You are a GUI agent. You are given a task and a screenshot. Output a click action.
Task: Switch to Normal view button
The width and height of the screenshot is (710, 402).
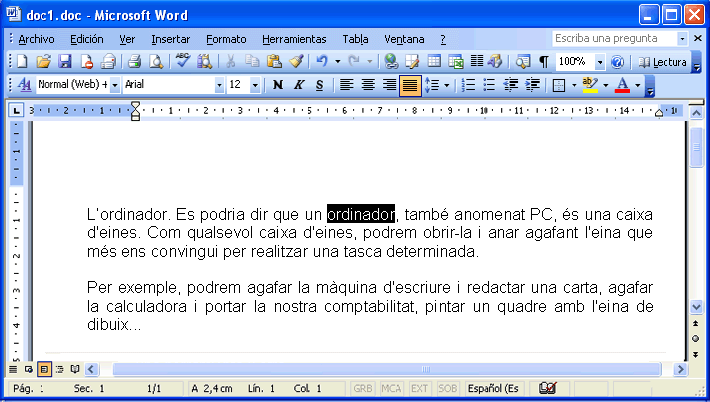coord(13,369)
